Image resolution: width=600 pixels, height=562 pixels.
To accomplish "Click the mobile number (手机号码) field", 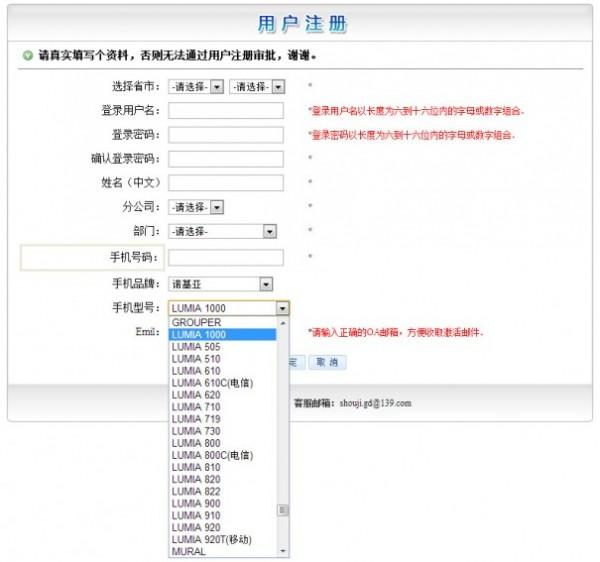I will (226, 258).
